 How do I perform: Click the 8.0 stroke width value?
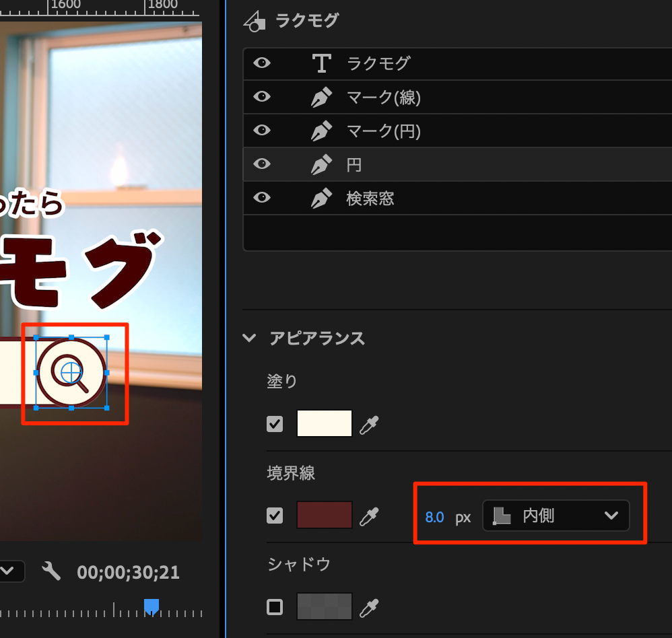click(x=434, y=517)
